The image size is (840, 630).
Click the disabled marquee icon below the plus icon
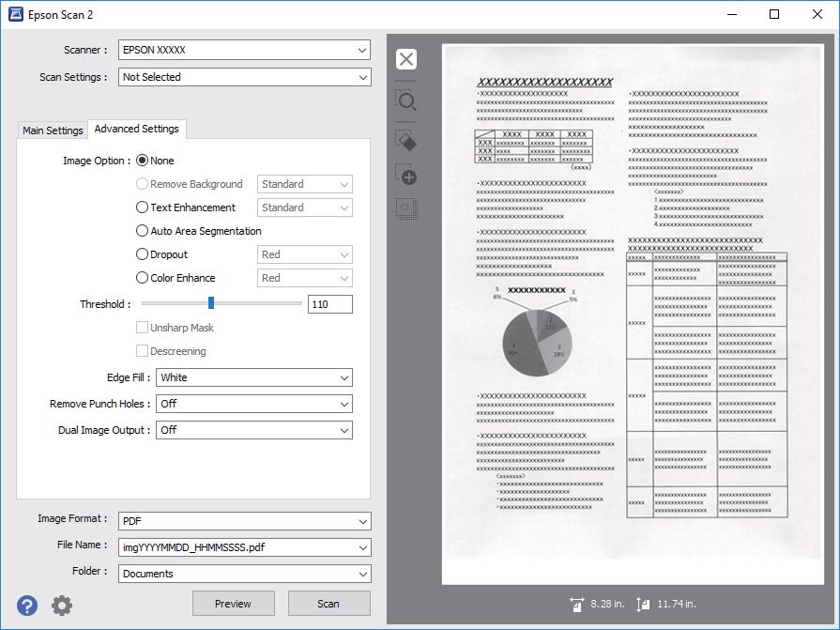tap(406, 207)
